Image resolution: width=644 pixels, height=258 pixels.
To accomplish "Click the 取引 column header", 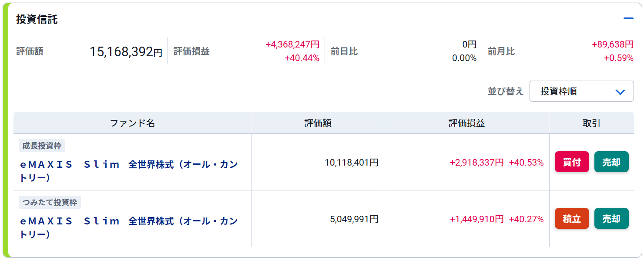I will coord(591,123).
